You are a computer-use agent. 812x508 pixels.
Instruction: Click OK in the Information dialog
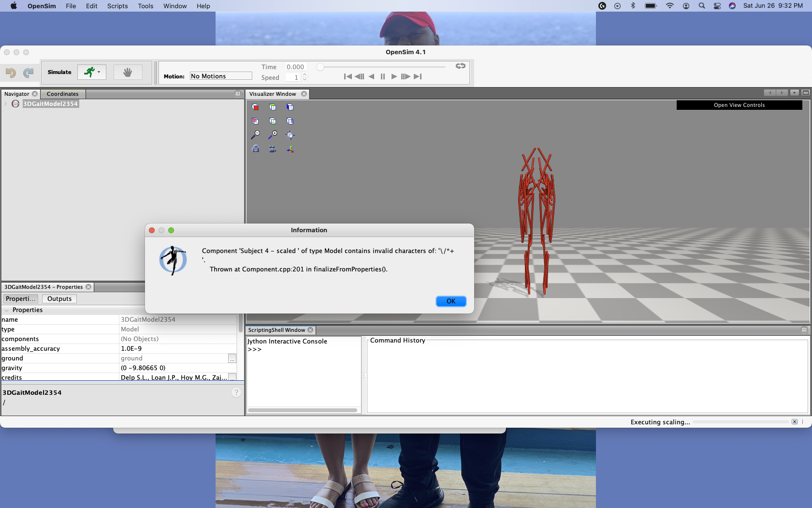451,301
